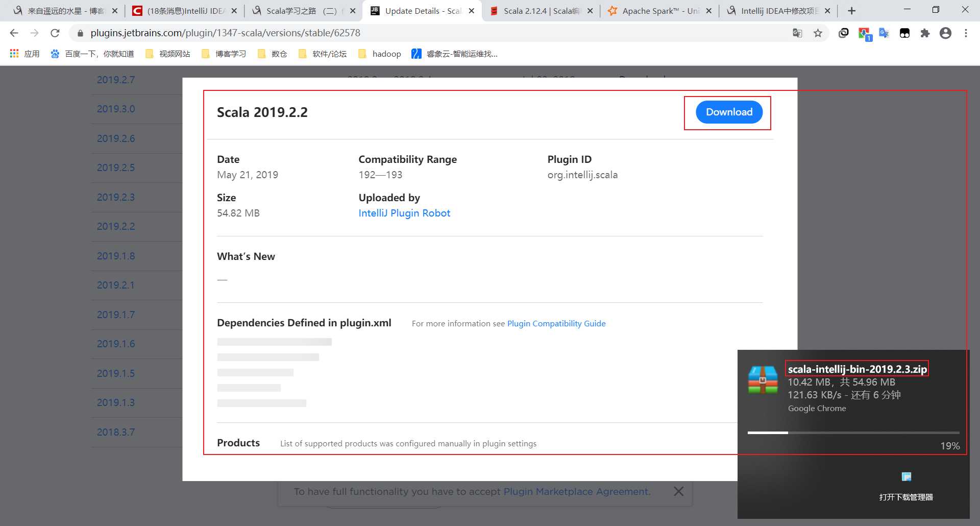Open the 百度一下 bookmark
Viewport: 980px width, 526px height.
pos(92,54)
